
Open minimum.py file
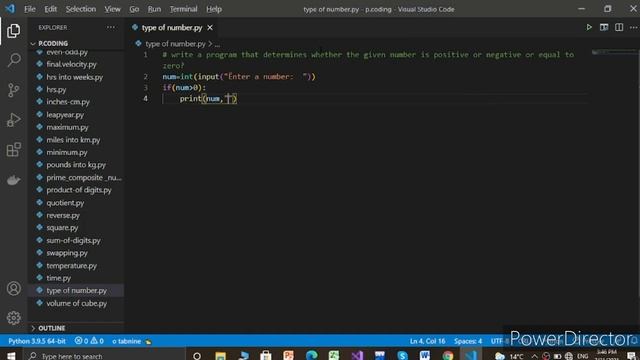pyautogui.click(x=67, y=152)
